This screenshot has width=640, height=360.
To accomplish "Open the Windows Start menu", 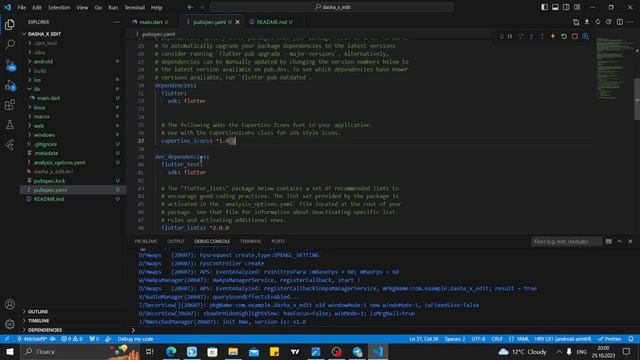I will pos(10,351).
